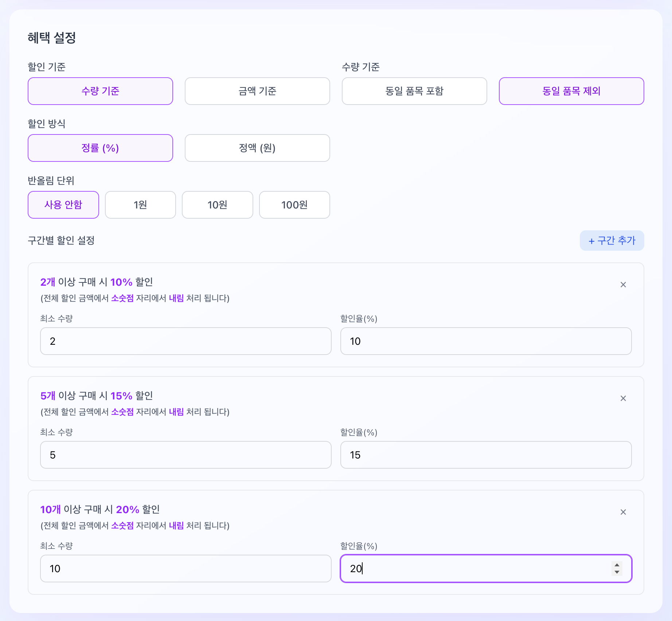
Task: Re-select the 수량 기준 discount basis
Action: click(100, 91)
